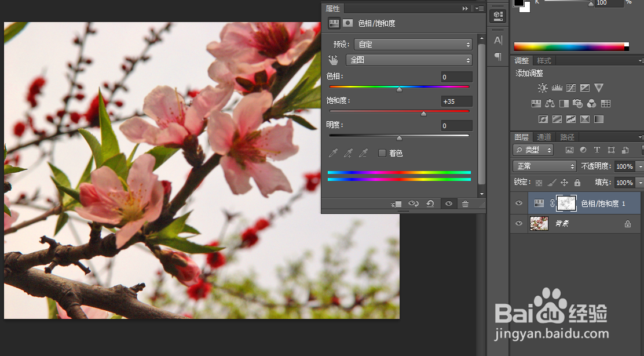
Task: Hide the 色相/饱和度 1 layer
Action: click(519, 203)
